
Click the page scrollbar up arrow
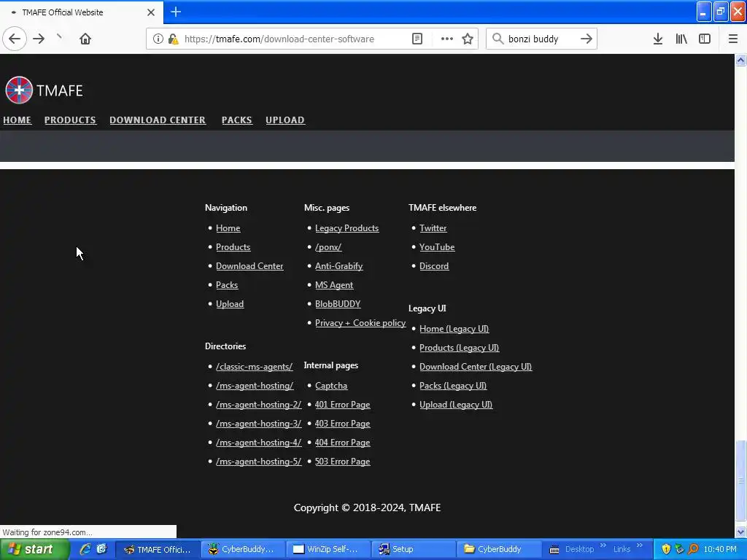[740, 60]
